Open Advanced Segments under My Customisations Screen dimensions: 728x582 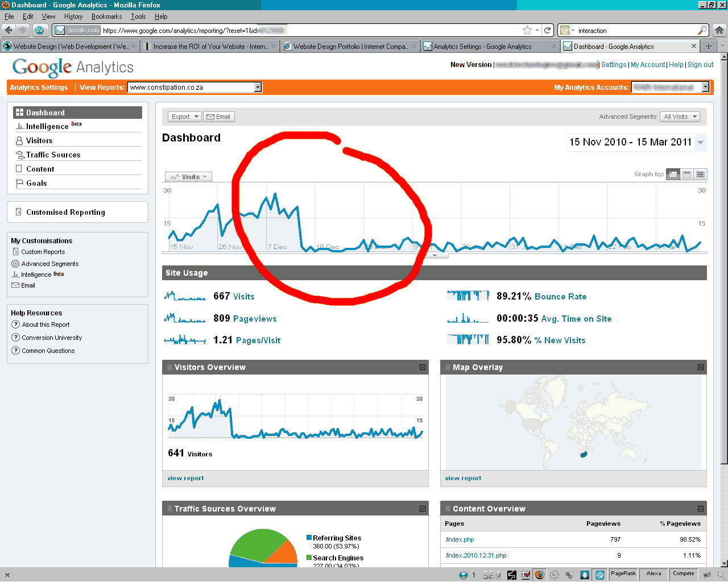click(50, 264)
